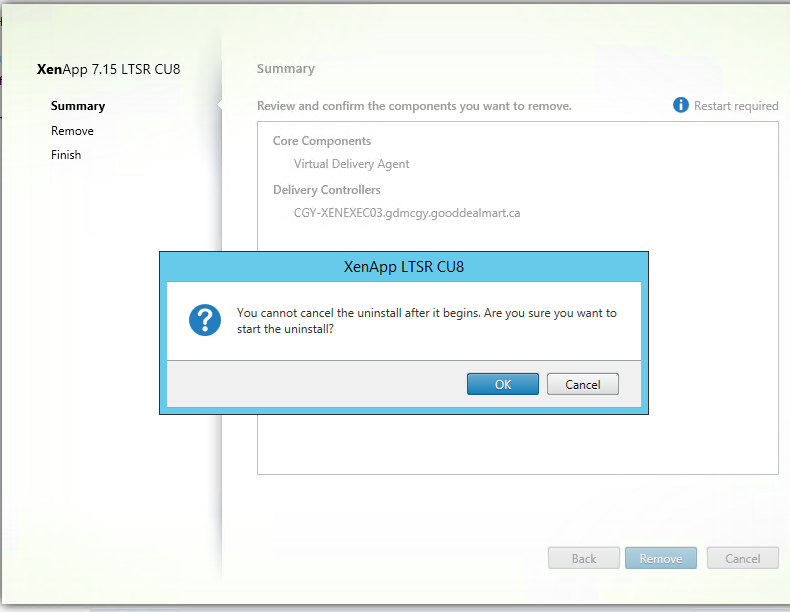Click the wizard's bottom-right Cancel button

[x=742, y=559]
